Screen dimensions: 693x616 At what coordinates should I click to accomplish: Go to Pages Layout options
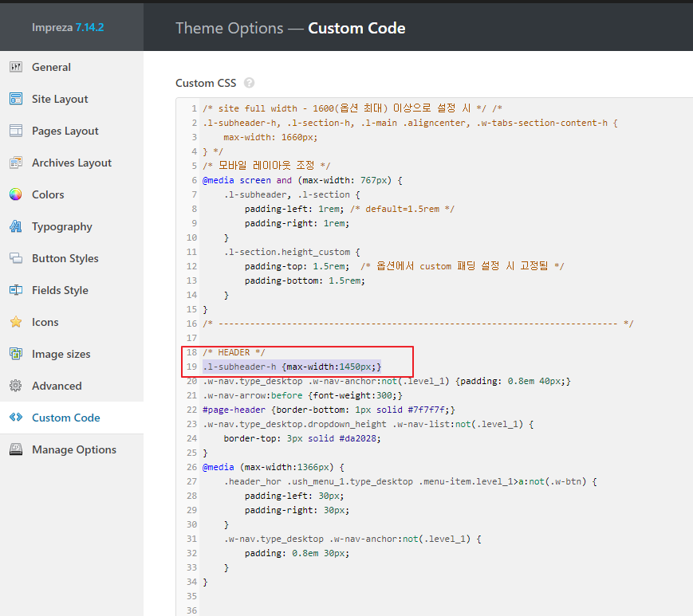[72, 131]
